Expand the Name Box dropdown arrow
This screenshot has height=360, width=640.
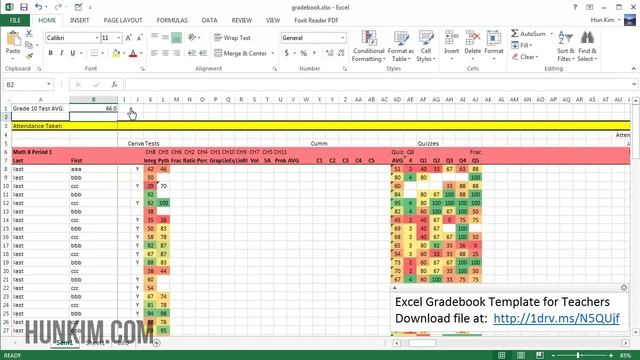[x=49, y=84]
